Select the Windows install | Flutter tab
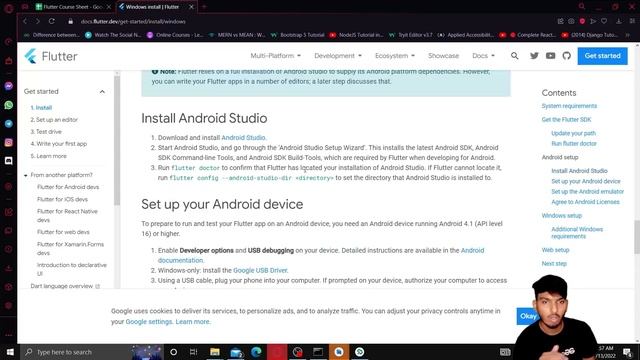The image size is (640, 360). [152, 7]
